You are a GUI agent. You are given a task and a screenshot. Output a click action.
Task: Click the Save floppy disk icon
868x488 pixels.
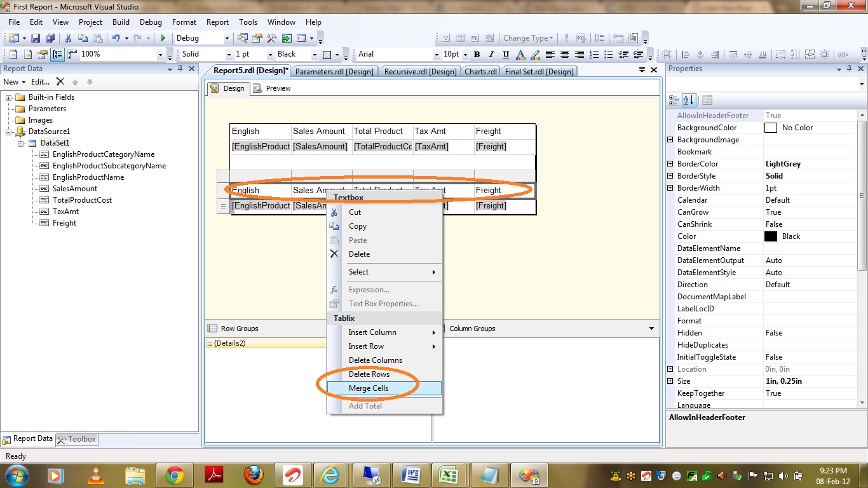[36, 38]
